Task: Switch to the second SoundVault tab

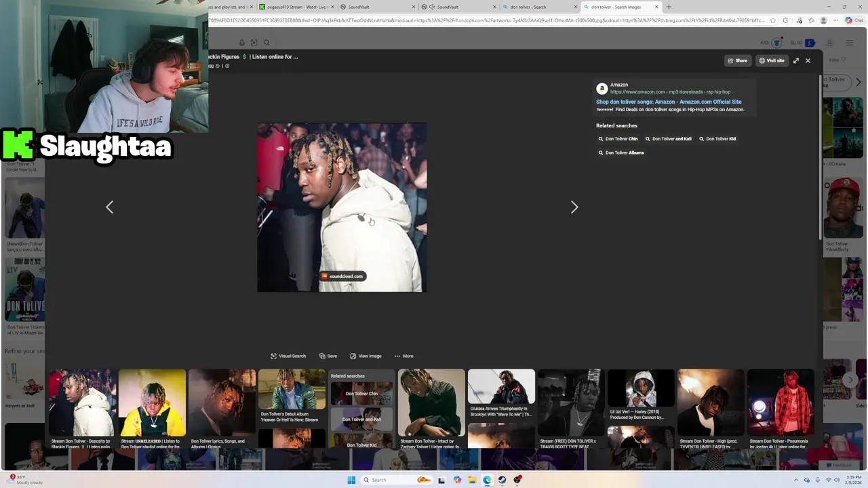Action: [x=458, y=7]
